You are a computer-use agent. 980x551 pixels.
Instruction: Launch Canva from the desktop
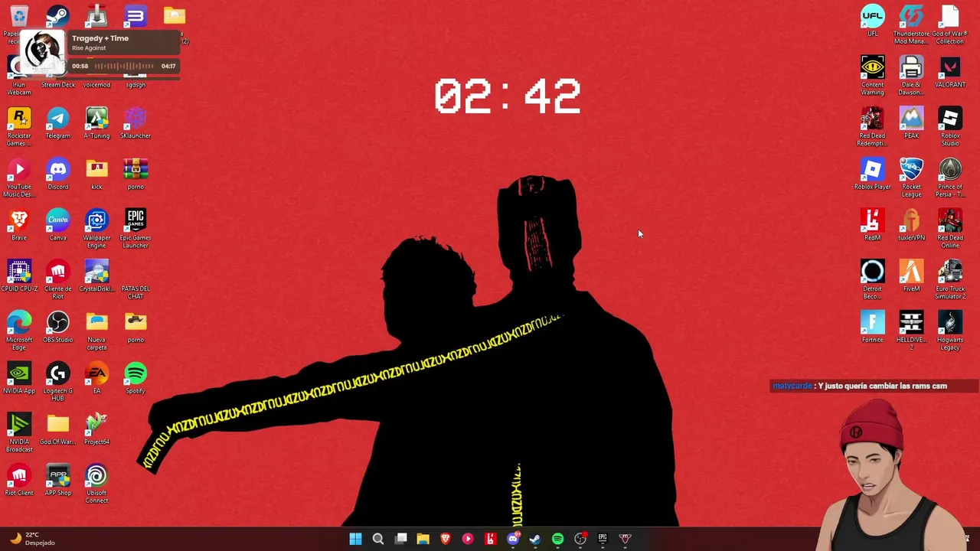pos(57,226)
